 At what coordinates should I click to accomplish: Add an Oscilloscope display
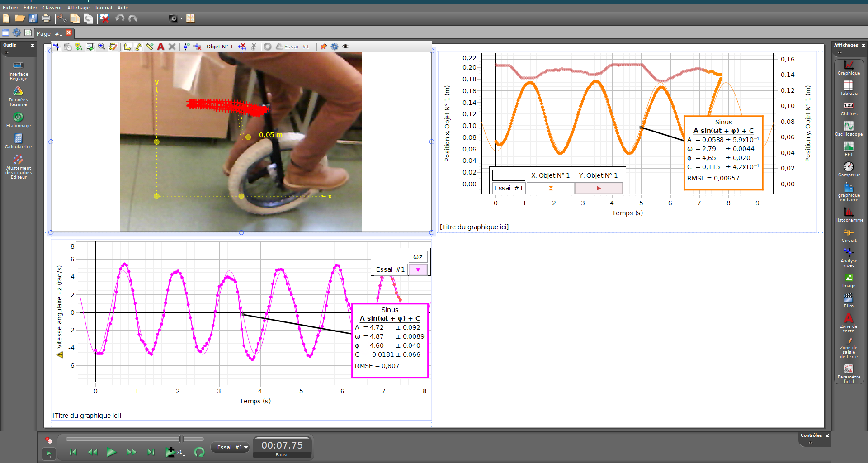[x=849, y=129]
